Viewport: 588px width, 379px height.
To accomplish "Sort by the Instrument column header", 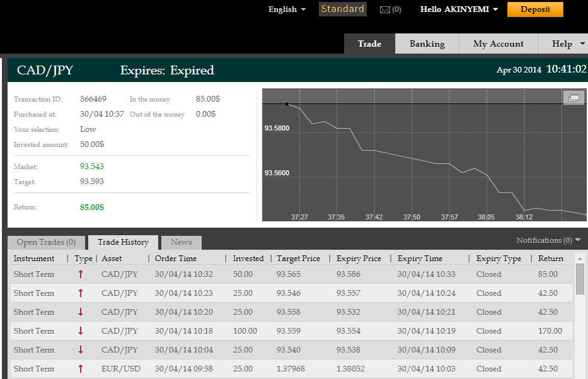I will [x=34, y=259].
